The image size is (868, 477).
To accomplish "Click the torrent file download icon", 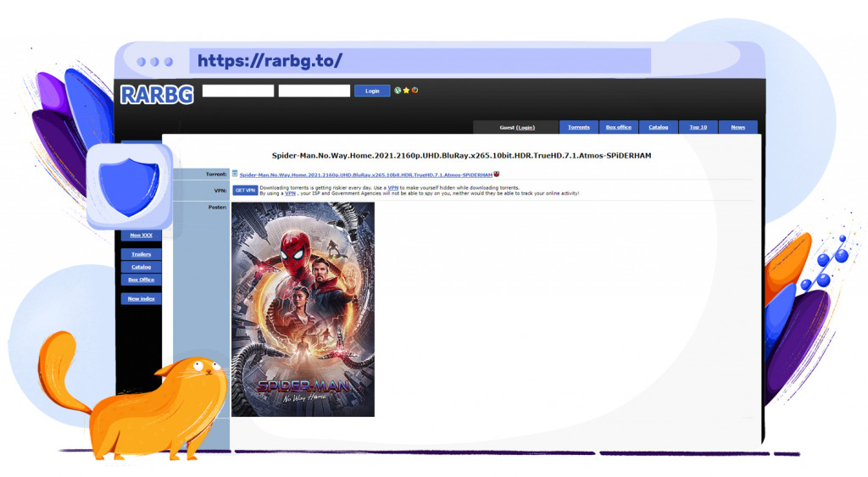I will 235,174.
